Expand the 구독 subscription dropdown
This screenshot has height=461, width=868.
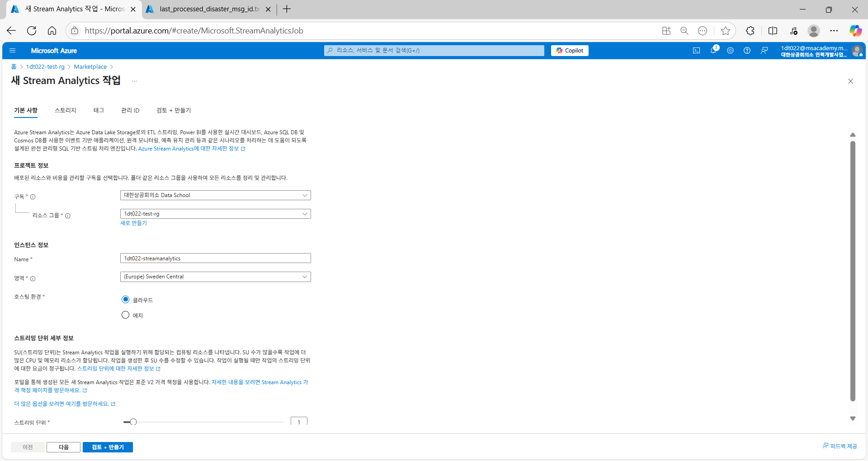tap(215, 195)
